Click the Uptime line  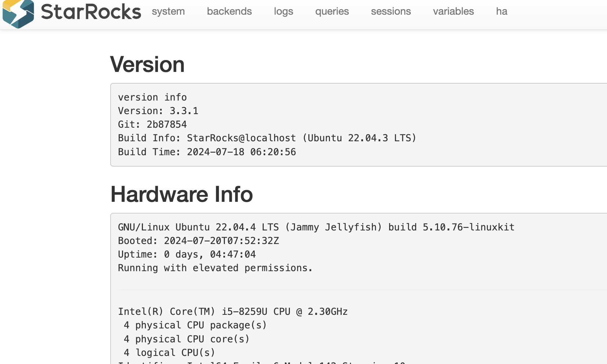pos(187,254)
